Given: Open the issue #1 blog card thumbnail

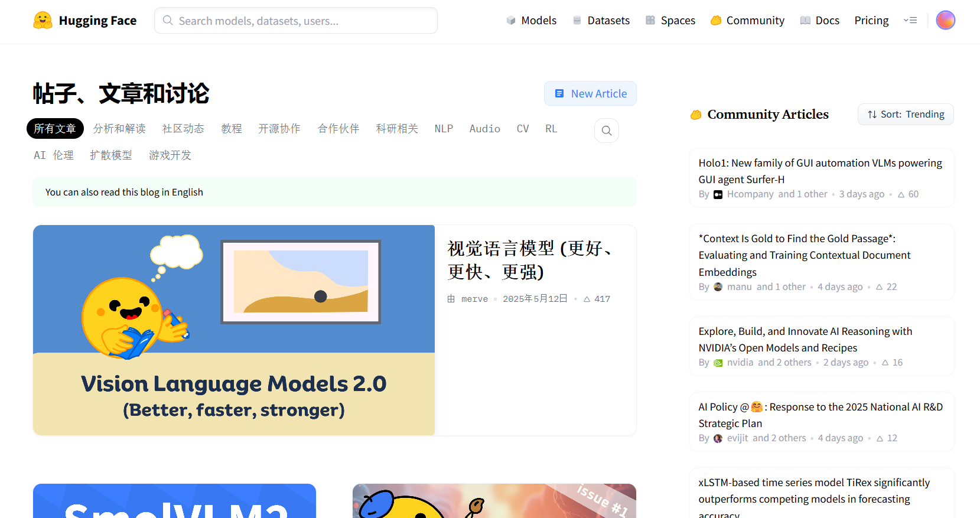Looking at the screenshot, I should pos(494,501).
